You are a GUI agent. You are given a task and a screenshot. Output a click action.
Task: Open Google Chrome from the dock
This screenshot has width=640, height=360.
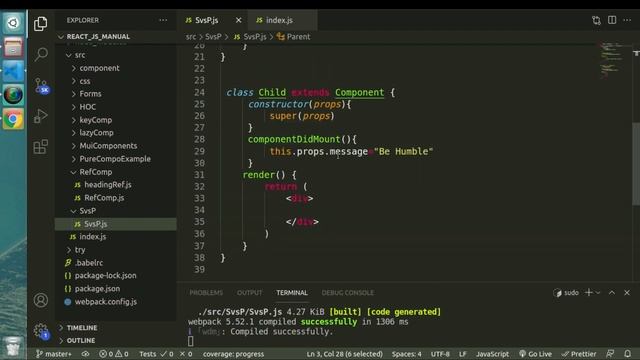pos(13,119)
